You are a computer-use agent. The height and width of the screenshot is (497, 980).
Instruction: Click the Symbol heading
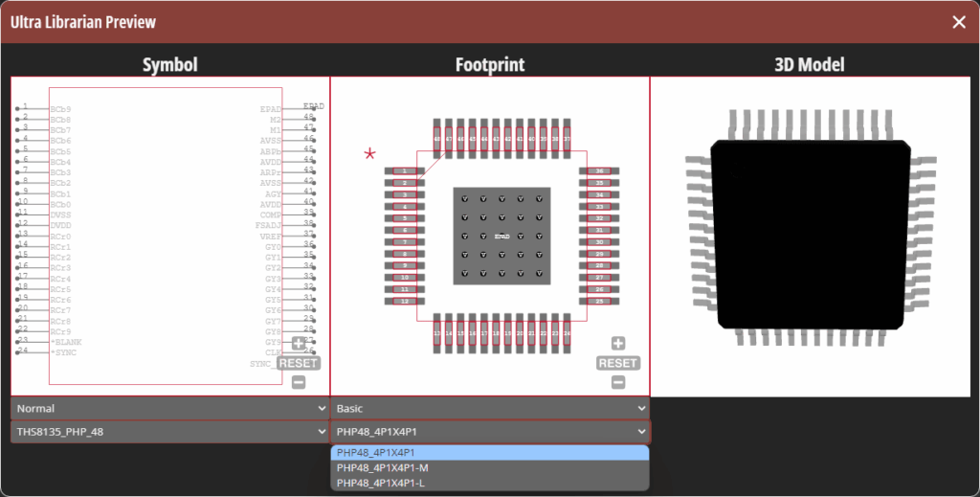point(170,64)
